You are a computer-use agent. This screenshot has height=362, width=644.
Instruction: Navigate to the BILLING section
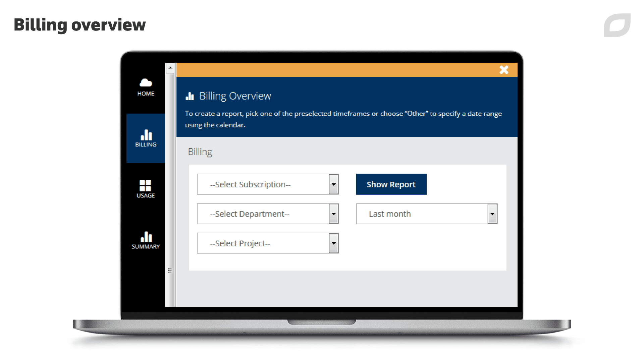[146, 138]
